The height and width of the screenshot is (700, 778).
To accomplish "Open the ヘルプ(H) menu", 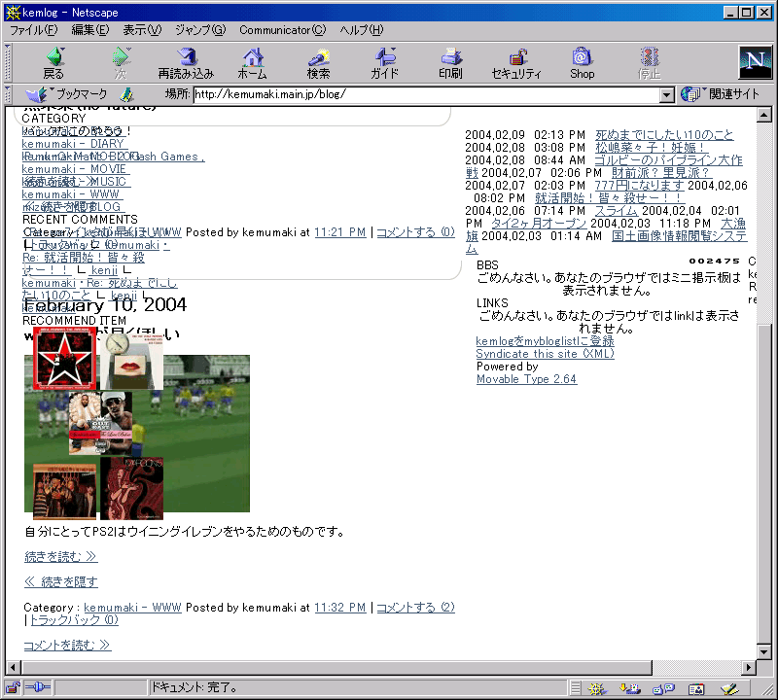I will pyautogui.click(x=362, y=30).
